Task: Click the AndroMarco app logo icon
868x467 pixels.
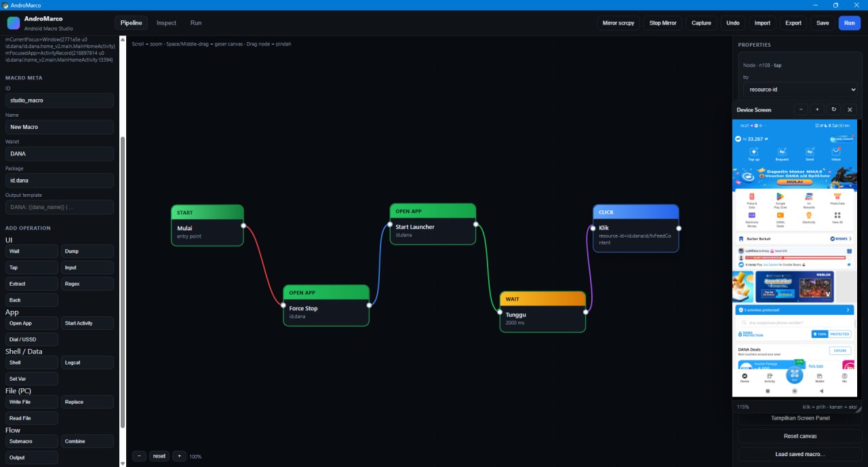Action: (x=14, y=23)
